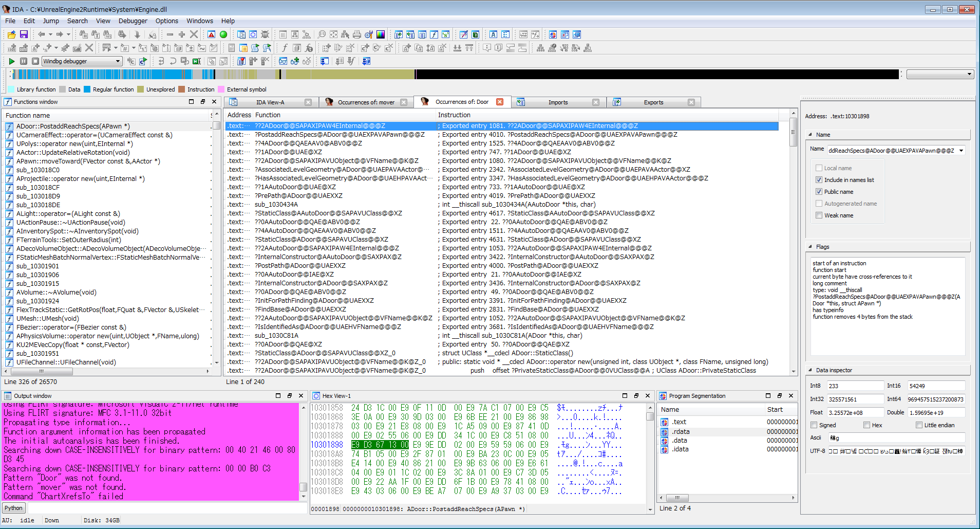
Task: Open the Jump menu
Action: 51,21
